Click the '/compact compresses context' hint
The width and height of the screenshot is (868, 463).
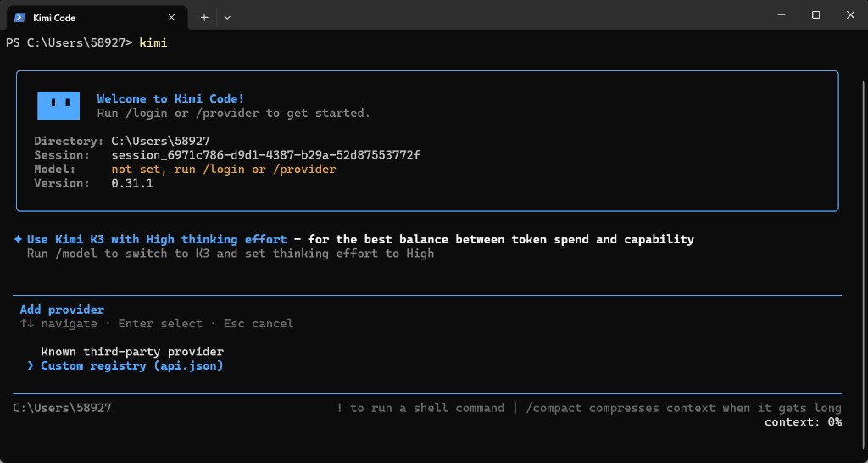click(684, 408)
